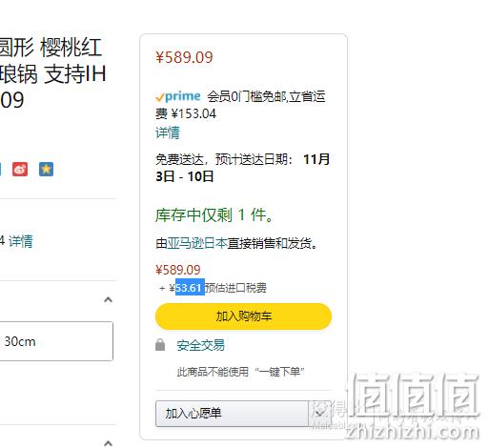Select the 30cm size option
The height and width of the screenshot is (448, 488).
pyautogui.click(x=56, y=341)
